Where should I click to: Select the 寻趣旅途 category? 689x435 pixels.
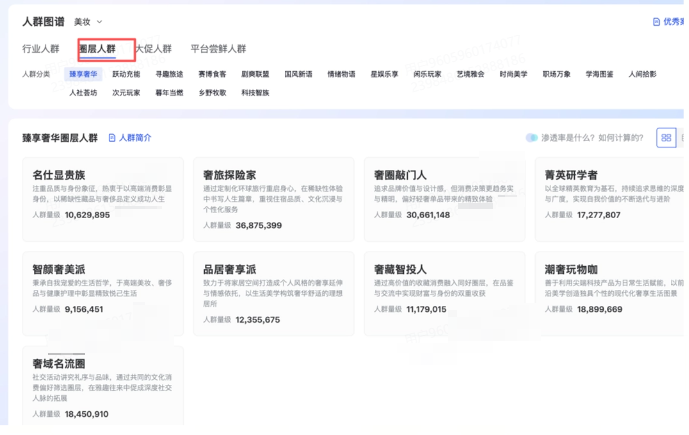pyautogui.click(x=169, y=74)
